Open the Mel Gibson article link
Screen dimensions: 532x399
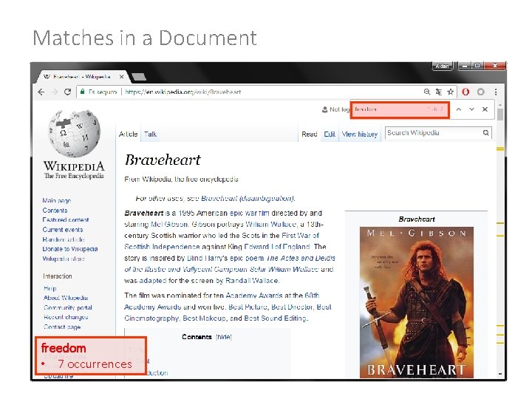(169, 225)
